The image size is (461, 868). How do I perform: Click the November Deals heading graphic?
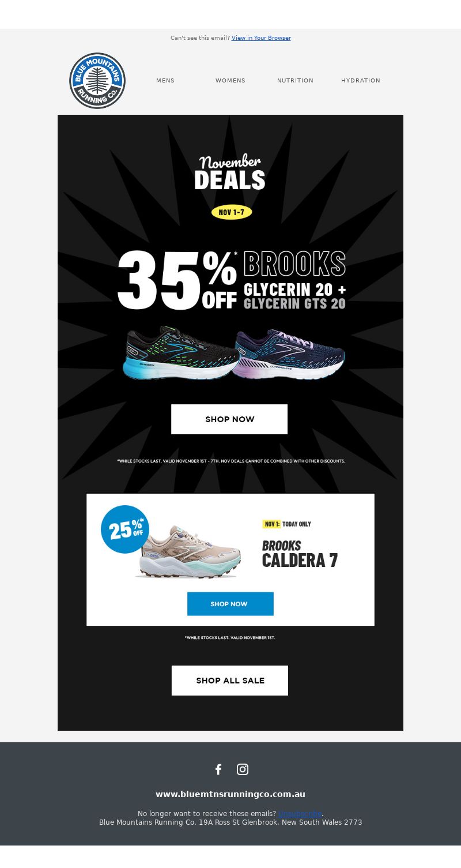[230, 172]
